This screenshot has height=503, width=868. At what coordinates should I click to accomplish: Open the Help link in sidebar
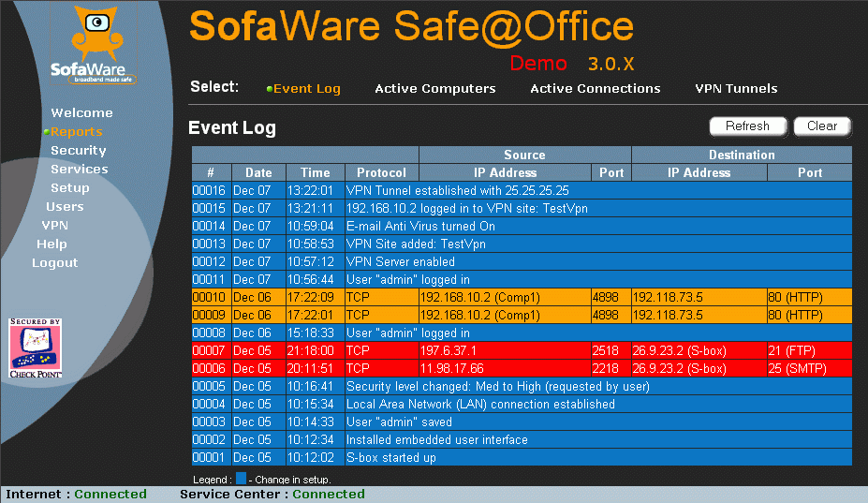(51, 244)
